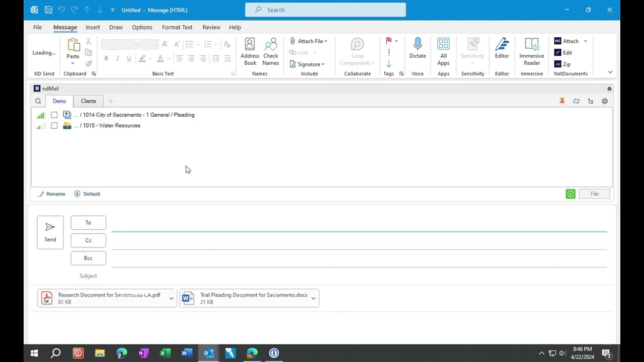This screenshot has width=644, height=362.
Task: Click the ndMail search magnifier
Action: point(38,101)
